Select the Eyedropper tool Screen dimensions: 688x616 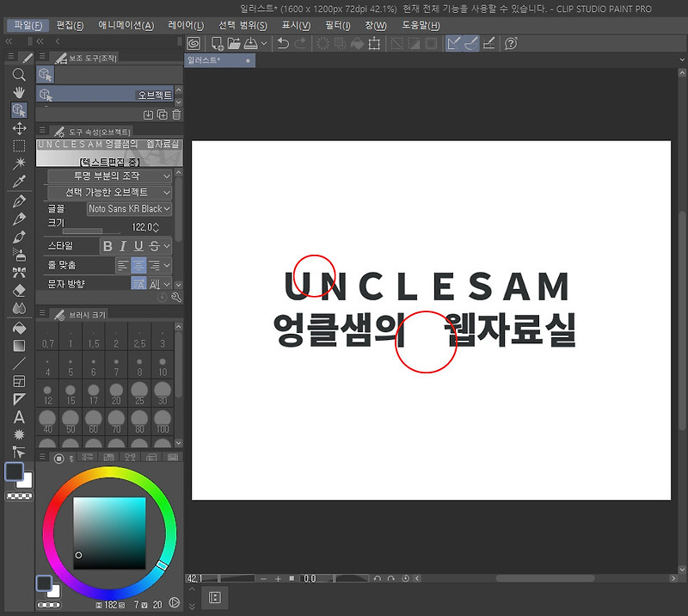[19, 182]
